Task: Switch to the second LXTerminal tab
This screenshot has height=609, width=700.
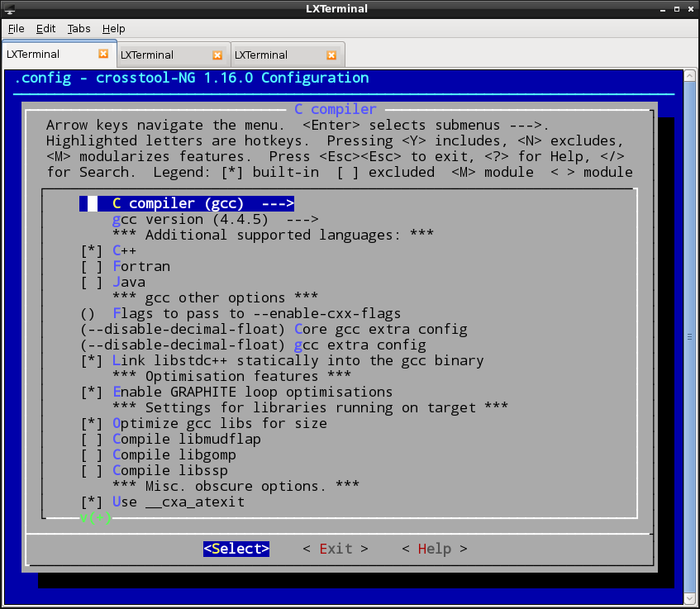Action: [x=174, y=55]
